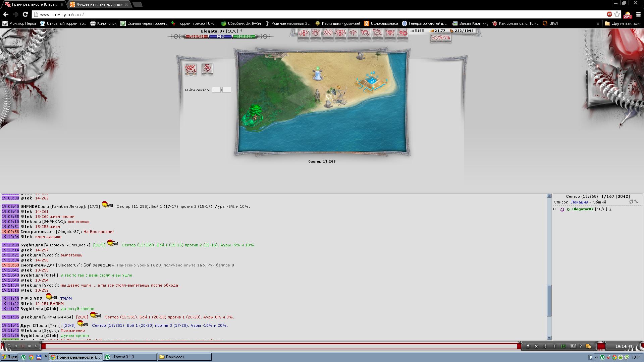Click the first sector search input field
This screenshot has width=644, height=362.
coord(216,90)
